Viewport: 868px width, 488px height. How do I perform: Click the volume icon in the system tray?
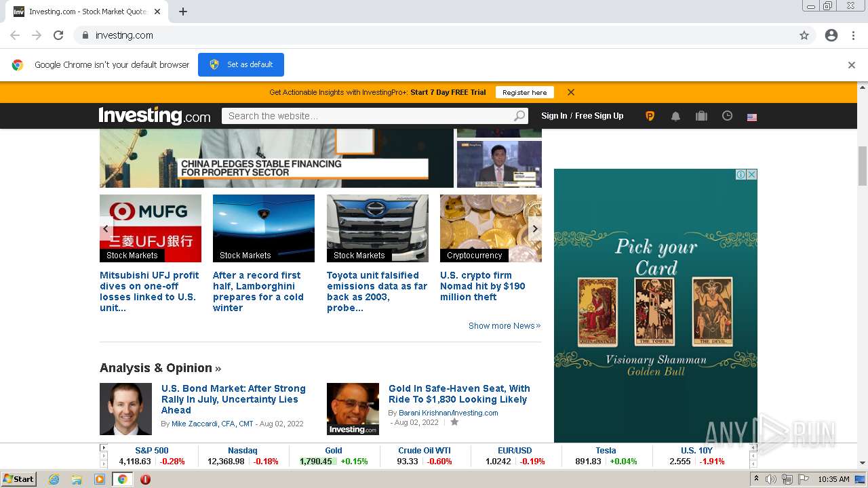pyautogui.click(x=771, y=479)
